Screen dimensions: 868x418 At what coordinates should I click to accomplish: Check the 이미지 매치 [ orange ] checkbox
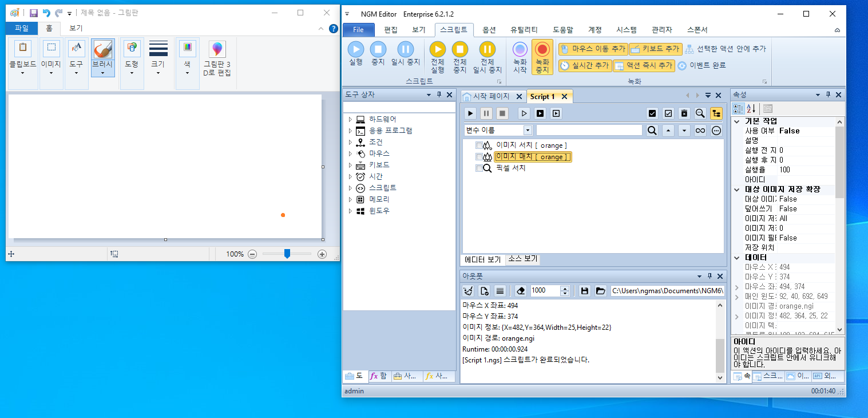point(479,157)
